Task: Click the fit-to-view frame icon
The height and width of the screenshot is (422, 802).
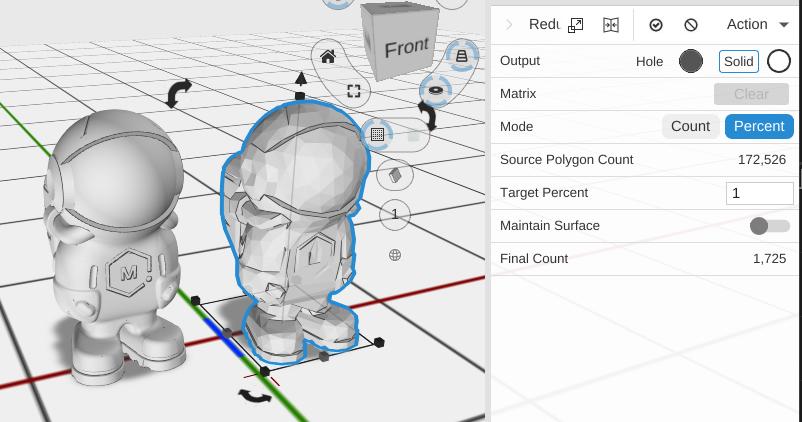Action: tap(354, 91)
